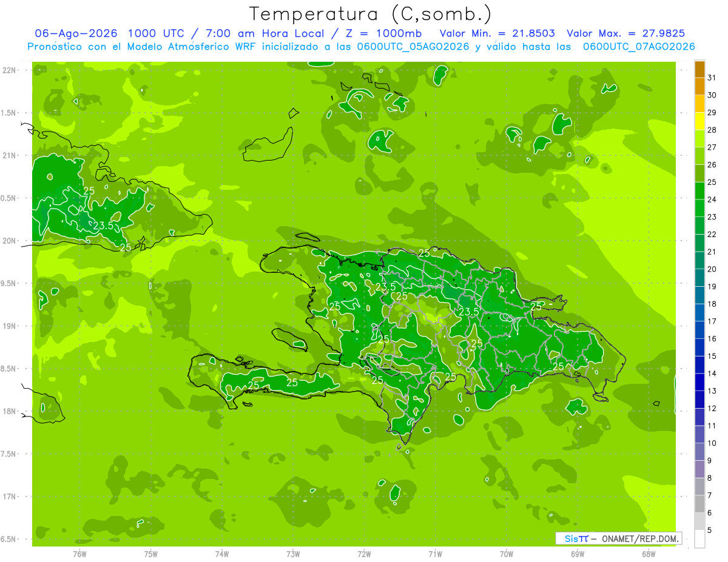
Task: Click the 76W longitude axis label
Action: 79,554
